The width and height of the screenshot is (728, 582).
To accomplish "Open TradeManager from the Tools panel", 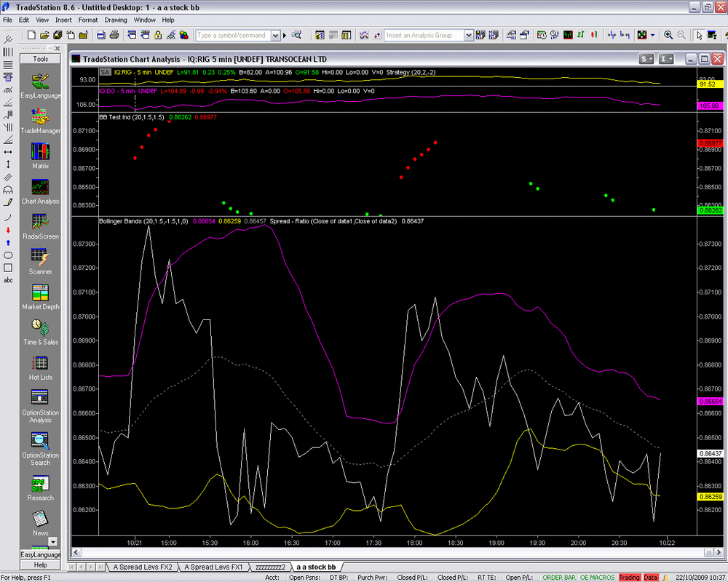I will [x=40, y=121].
